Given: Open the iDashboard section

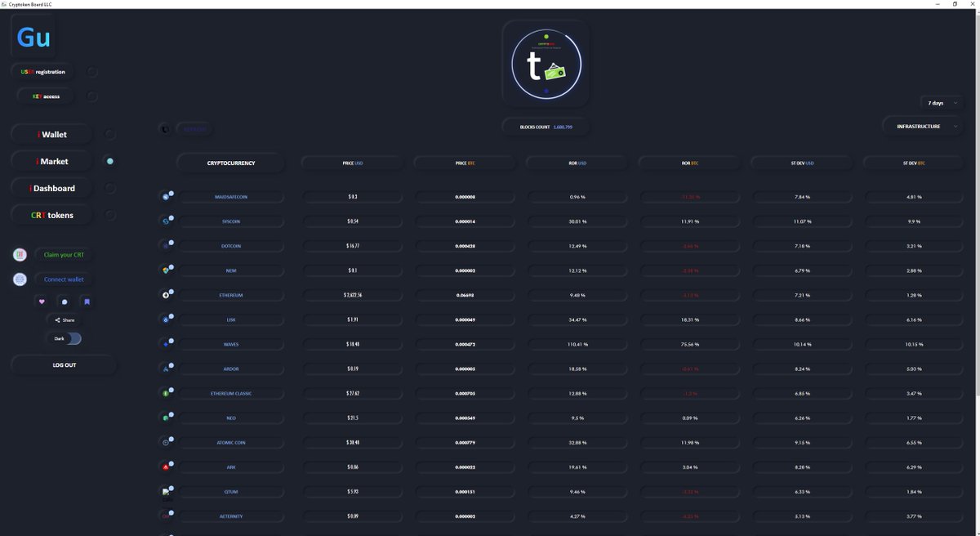Looking at the screenshot, I should 52,188.
